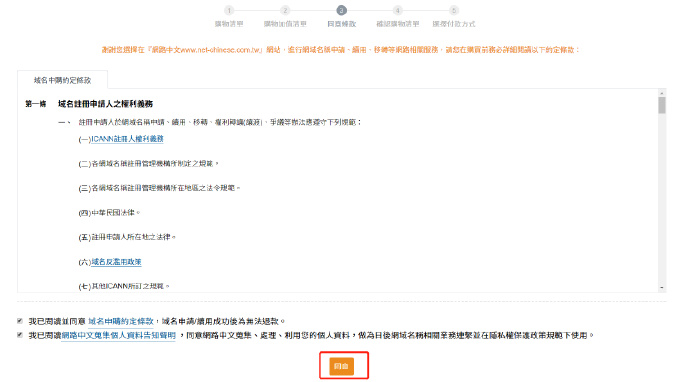690x382 pixels.
Task: Click the terms scrollbar down arrow
Action: pyautogui.click(x=662, y=288)
